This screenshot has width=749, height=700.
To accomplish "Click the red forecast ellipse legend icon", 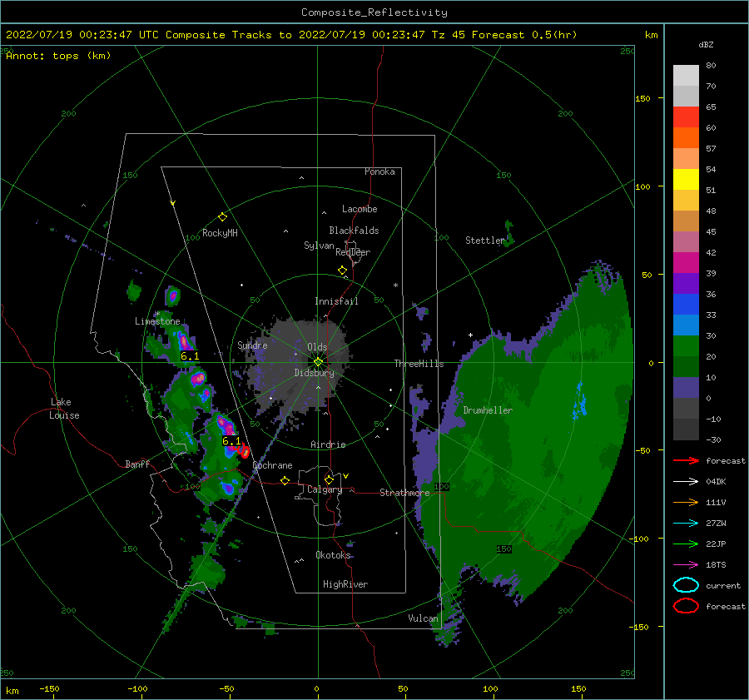I will pyautogui.click(x=686, y=606).
